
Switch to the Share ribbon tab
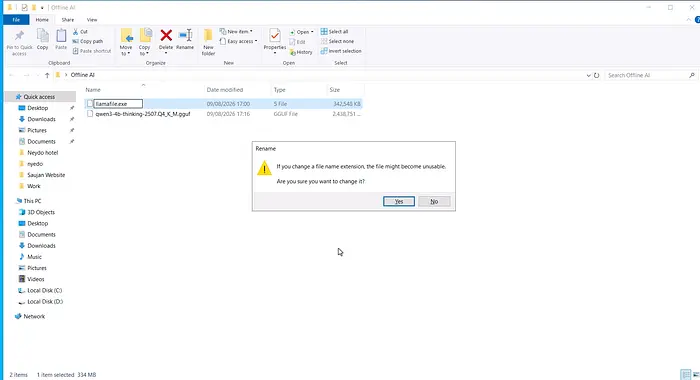(67, 20)
